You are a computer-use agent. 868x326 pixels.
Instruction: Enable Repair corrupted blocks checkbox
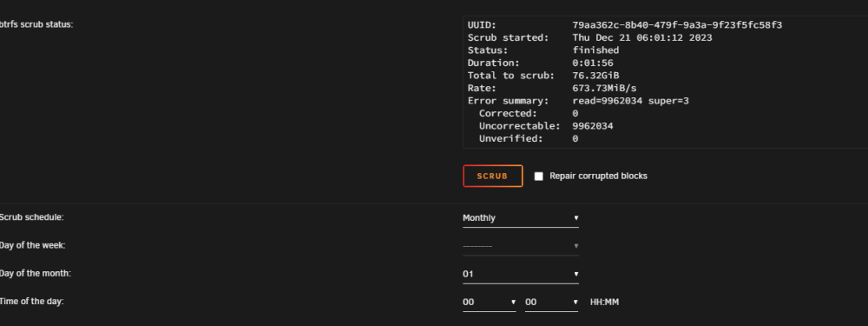539,176
